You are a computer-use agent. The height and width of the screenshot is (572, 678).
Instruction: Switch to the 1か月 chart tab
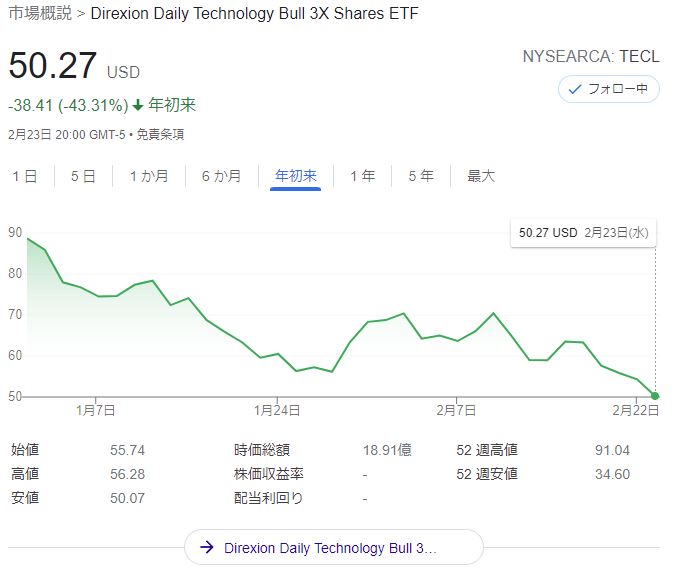click(x=149, y=176)
